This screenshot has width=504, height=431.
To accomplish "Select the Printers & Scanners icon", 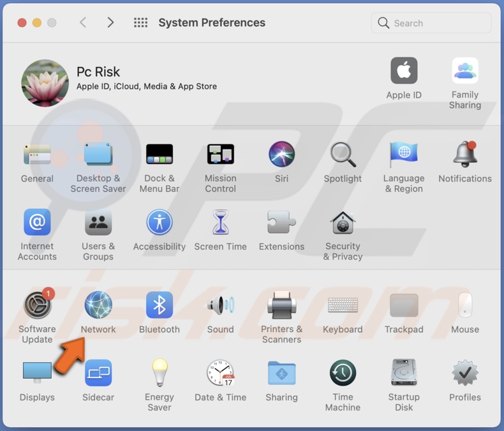I will 281,306.
